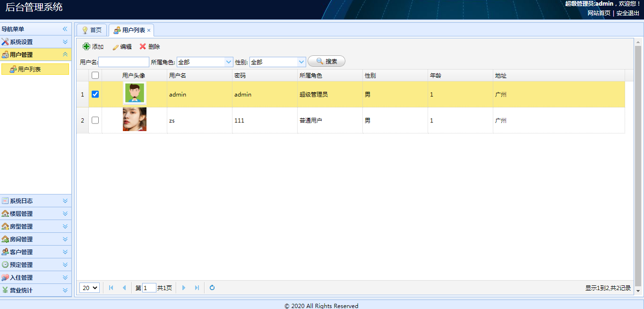This screenshot has width=644, height=309.
Task: Click the System Log icon
Action: [5, 201]
